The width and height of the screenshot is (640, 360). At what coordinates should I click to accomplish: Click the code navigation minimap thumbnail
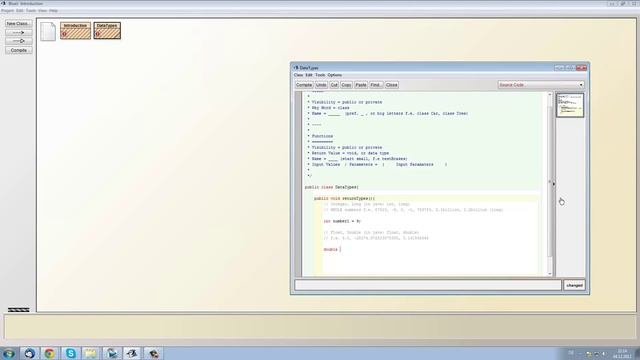[x=570, y=105]
